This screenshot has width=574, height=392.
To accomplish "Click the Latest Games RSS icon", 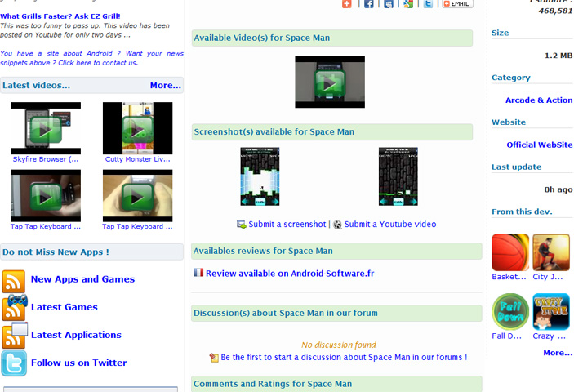I will (x=14, y=308).
